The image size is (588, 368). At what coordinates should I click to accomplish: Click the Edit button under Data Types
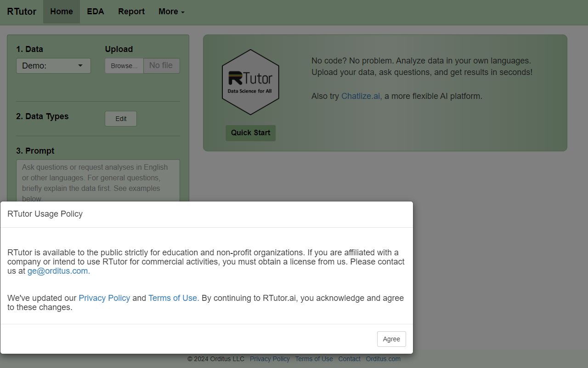(x=120, y=118)
